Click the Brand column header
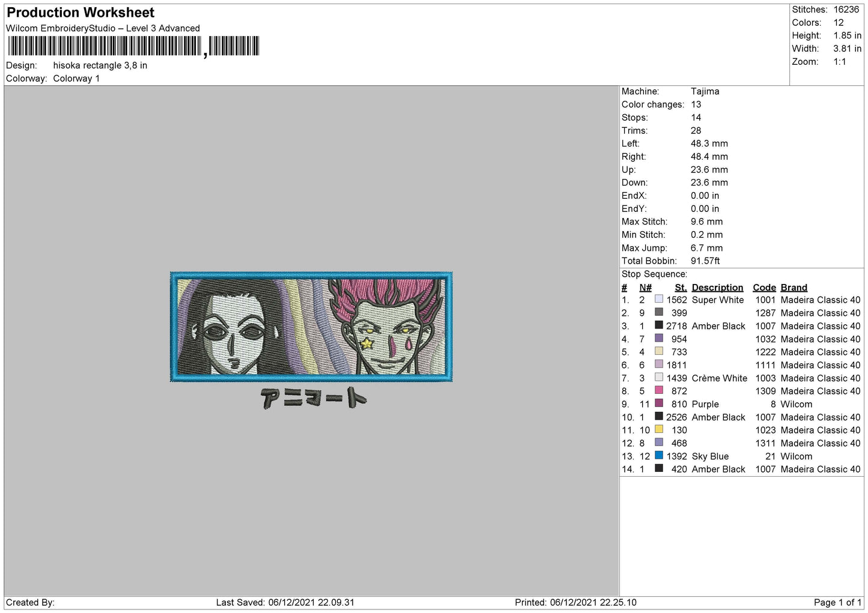The image size is (868, 613). point(794,288)
